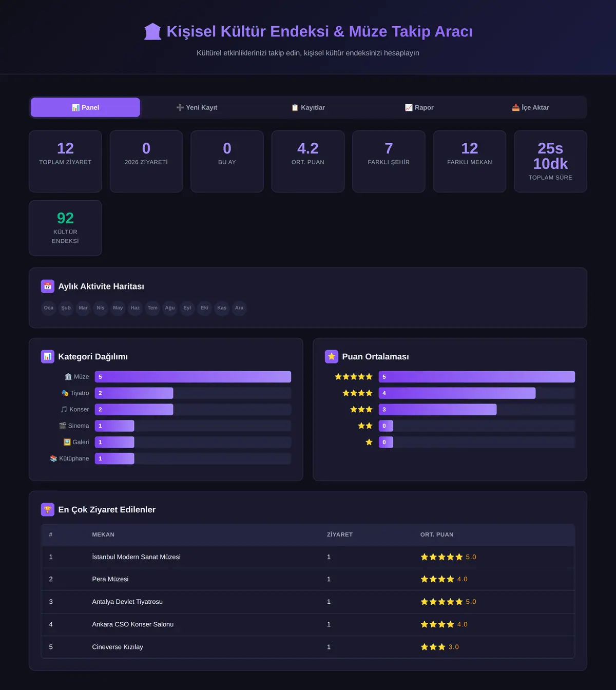Click the MEKAN column header
Screen dimensions: 616x690
(x=103, y=534)
